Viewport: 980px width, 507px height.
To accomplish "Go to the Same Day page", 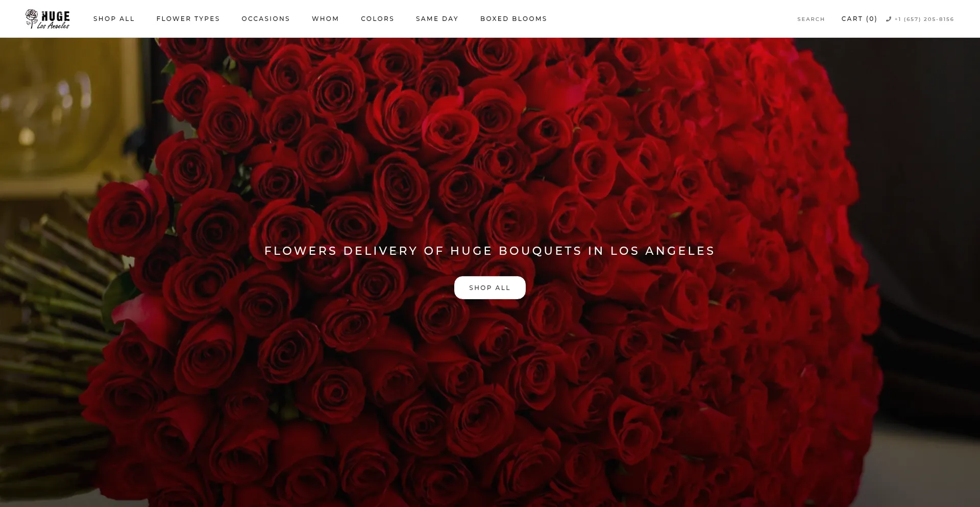I will pos(437,19).
